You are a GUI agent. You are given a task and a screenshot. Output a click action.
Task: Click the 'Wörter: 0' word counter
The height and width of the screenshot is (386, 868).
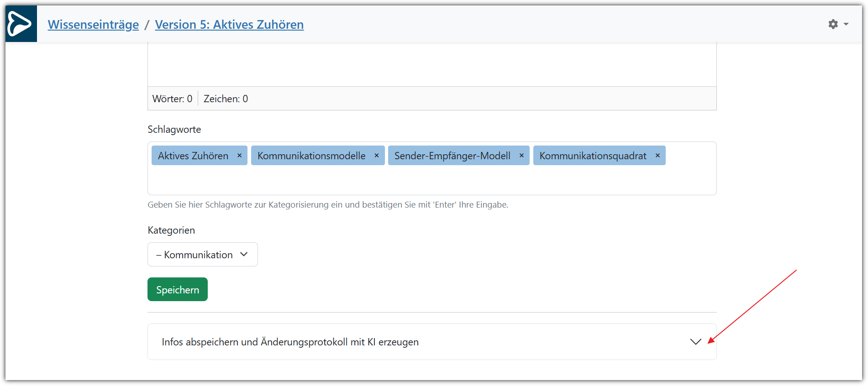tap(172, 99)
